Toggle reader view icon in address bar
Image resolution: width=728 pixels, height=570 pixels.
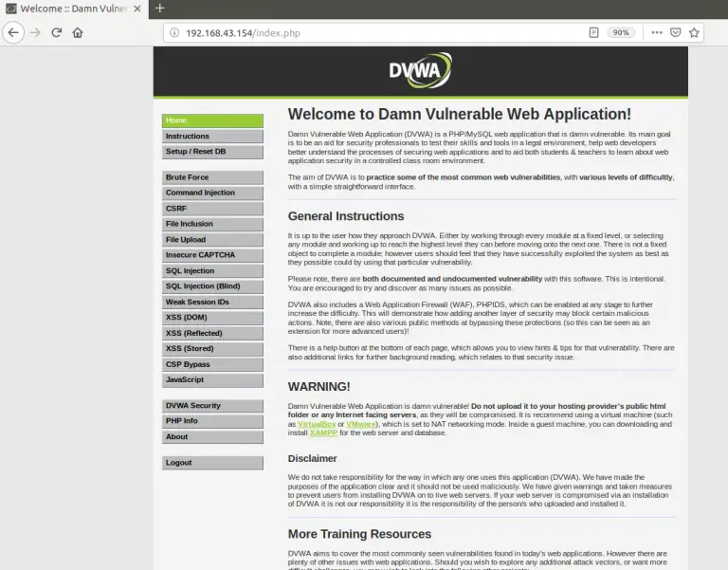coord(594,32)
